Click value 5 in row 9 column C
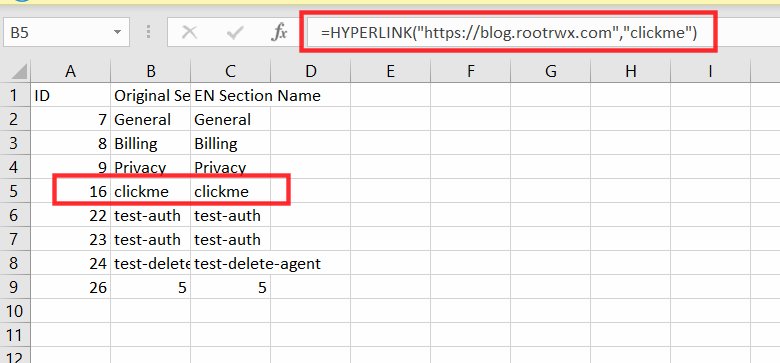 [x=230, y=287]
